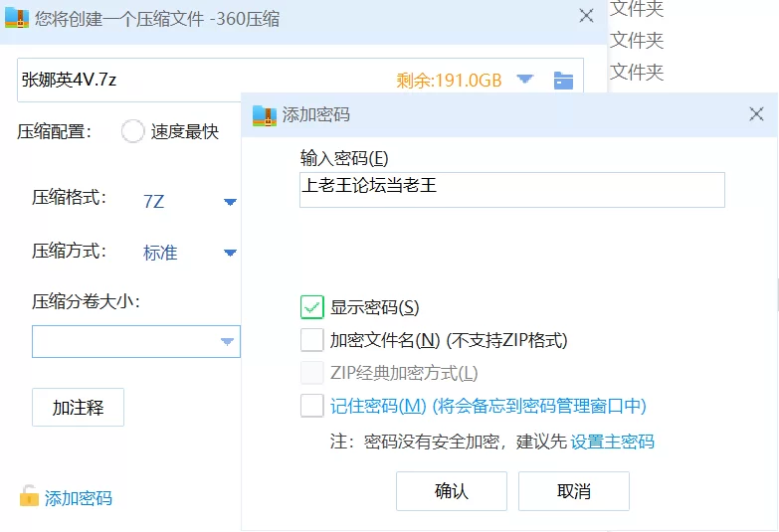Expand the 压缩格式 7Z dropdown
The width and height of the screenshot is (779, 532).
230,202
